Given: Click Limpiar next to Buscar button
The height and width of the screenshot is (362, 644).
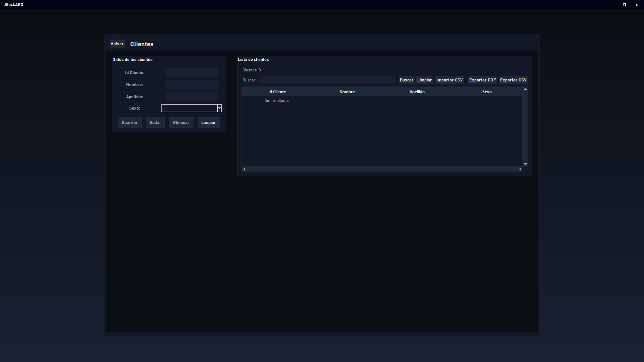Looking at the screenshot, I should (424, 80).
